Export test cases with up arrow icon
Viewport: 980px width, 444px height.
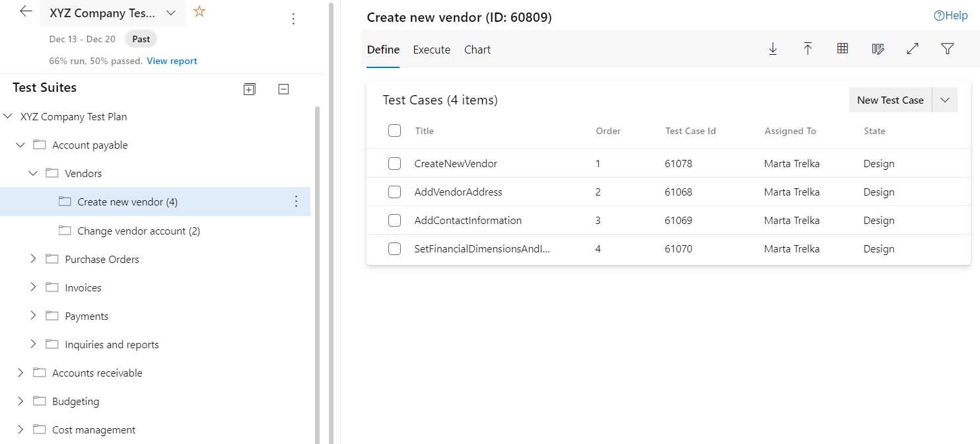(x=808, y=49)
